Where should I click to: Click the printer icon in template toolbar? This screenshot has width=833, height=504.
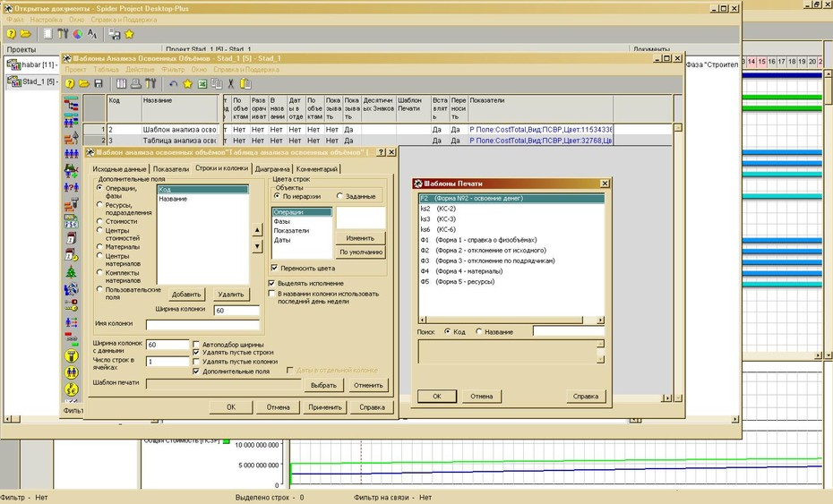[136, 83]
